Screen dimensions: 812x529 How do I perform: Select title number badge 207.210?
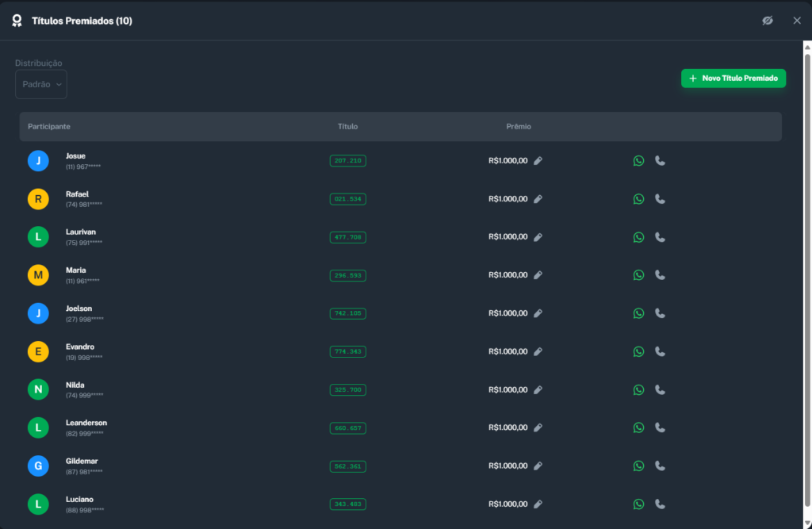[x=347, y=161]
